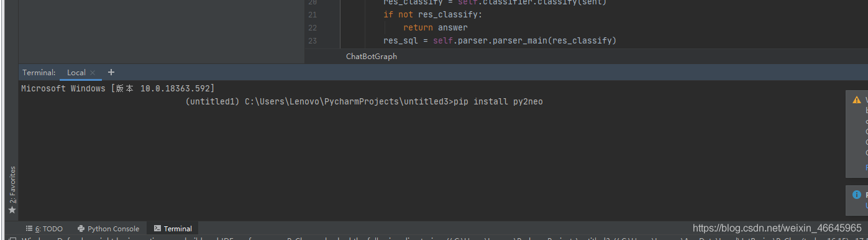Open the 2: Favorites side panel
Image resolution: width=868 pixels, height=240 pixels.
pos(12,185)
